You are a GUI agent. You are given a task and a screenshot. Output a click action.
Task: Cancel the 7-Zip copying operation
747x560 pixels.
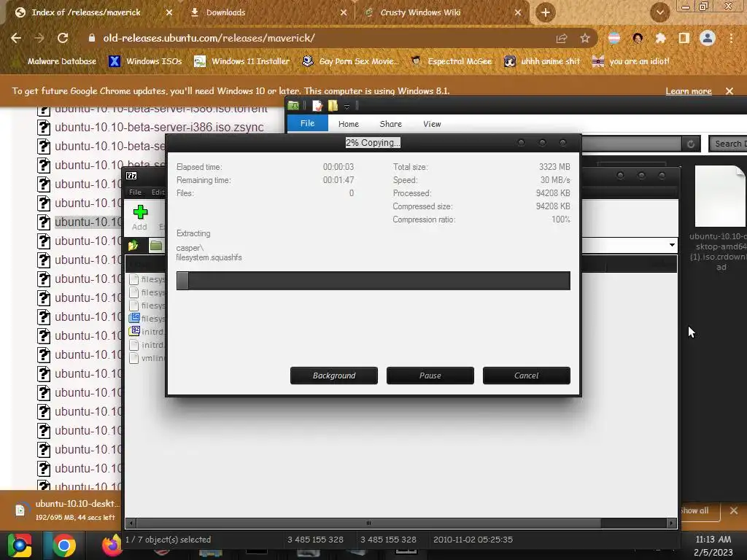527,376
